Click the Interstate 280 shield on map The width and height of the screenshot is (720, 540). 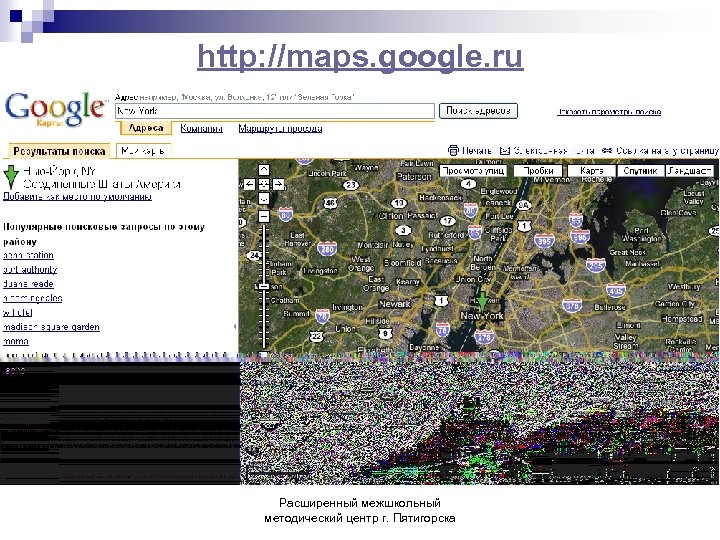(x=327, y=249)
